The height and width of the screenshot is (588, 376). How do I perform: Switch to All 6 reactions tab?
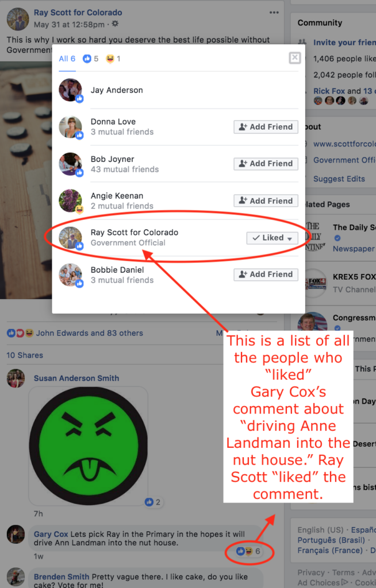pos(67,59)
